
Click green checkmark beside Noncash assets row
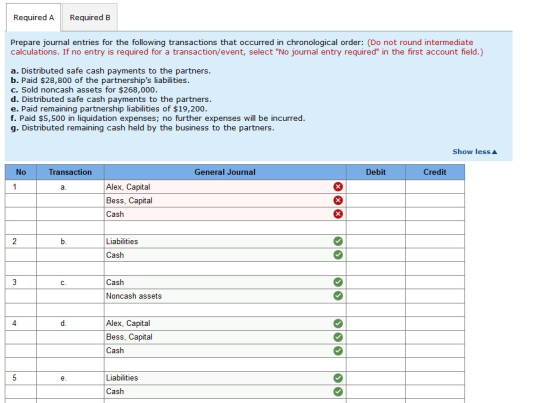point(338,296)
